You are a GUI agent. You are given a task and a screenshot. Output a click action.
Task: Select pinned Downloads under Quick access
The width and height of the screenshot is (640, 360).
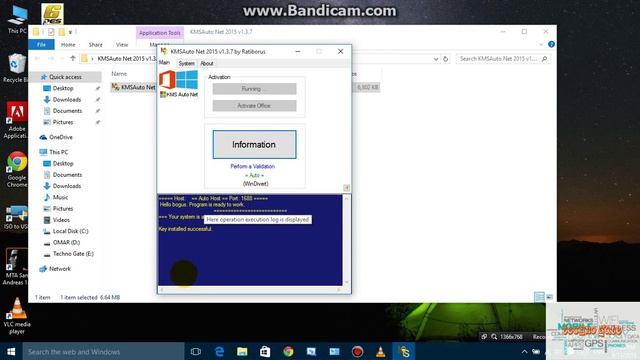[67, 100]
